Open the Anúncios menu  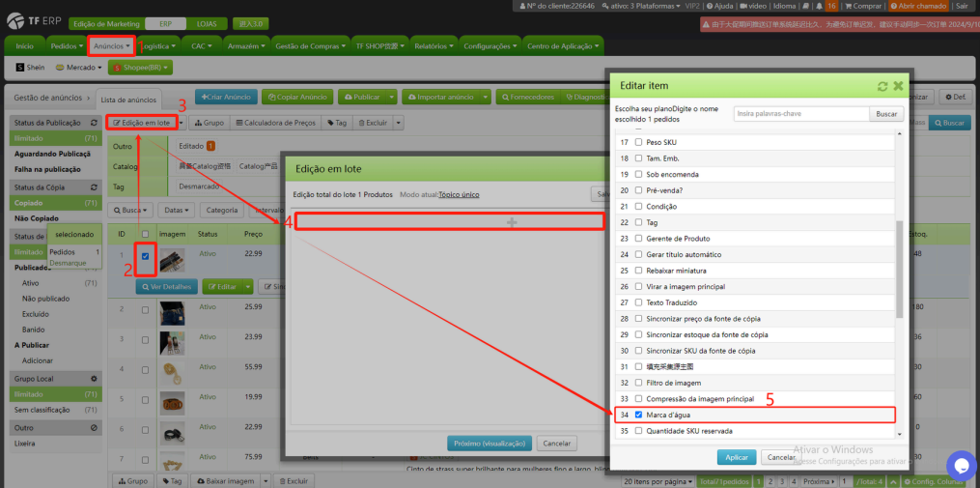tap(112, 45)
